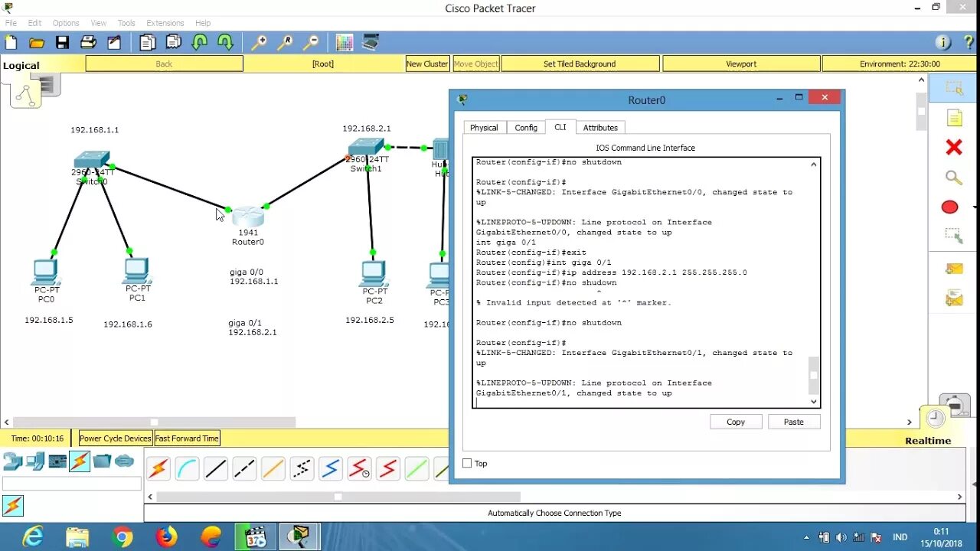Click the Environment: 22:30:00 button
This screenshot has width=980, height=551.
click(900, 64)
